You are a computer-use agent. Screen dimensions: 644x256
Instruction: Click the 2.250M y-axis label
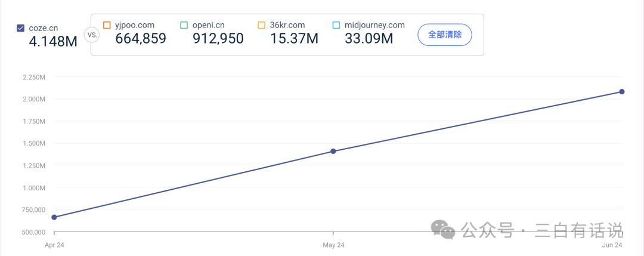point(33,77)
